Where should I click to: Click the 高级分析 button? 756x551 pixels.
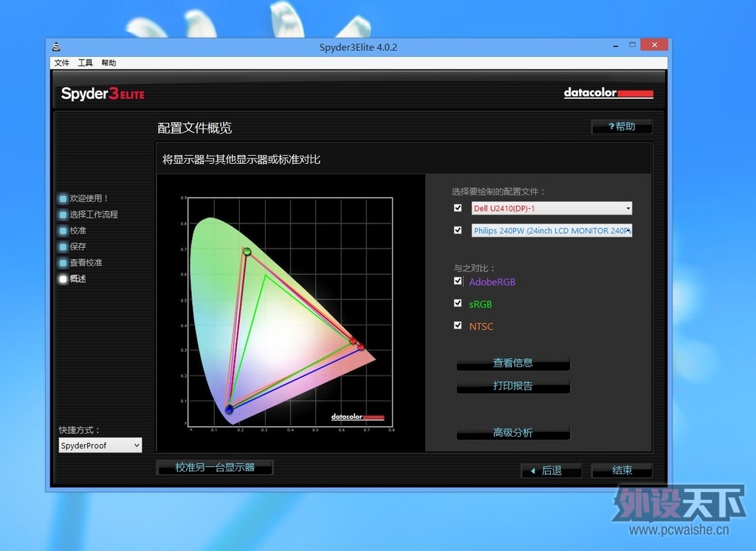coord(513,433)
